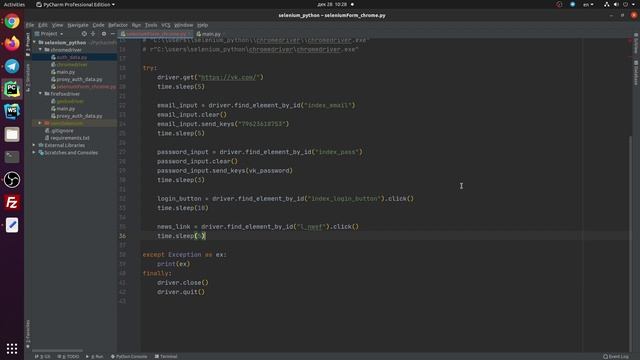Launch OBS Studio from the dock

click(12, 180)
